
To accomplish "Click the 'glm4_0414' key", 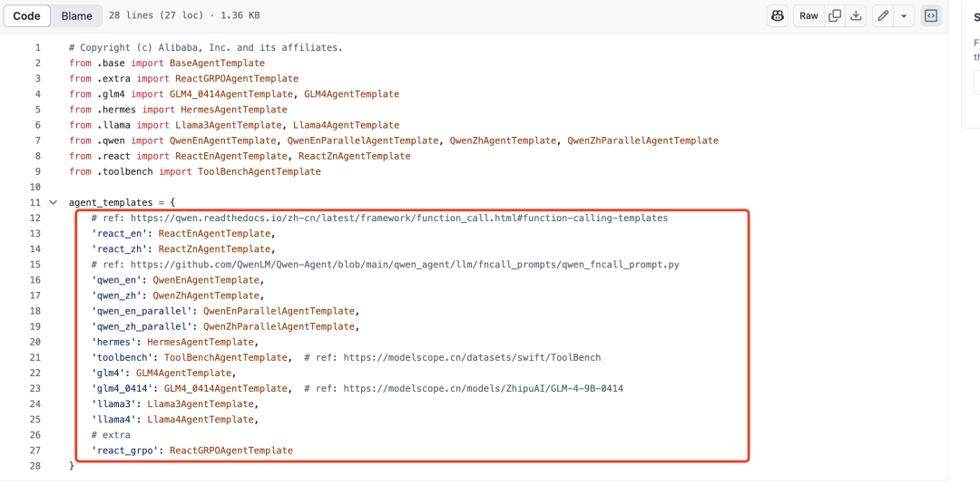I will pos(122,389).
